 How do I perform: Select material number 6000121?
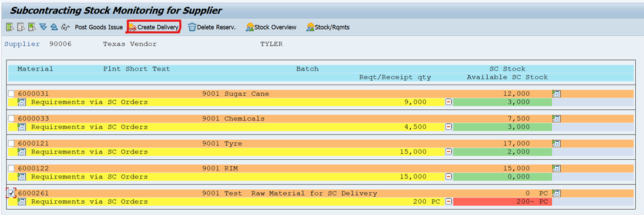point(33,143)
